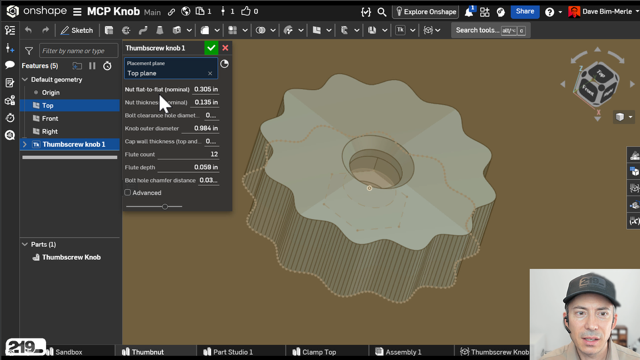
Task: Edit the Nut flat-to-flat value 0.305 in
Action: tap(206, 89)
